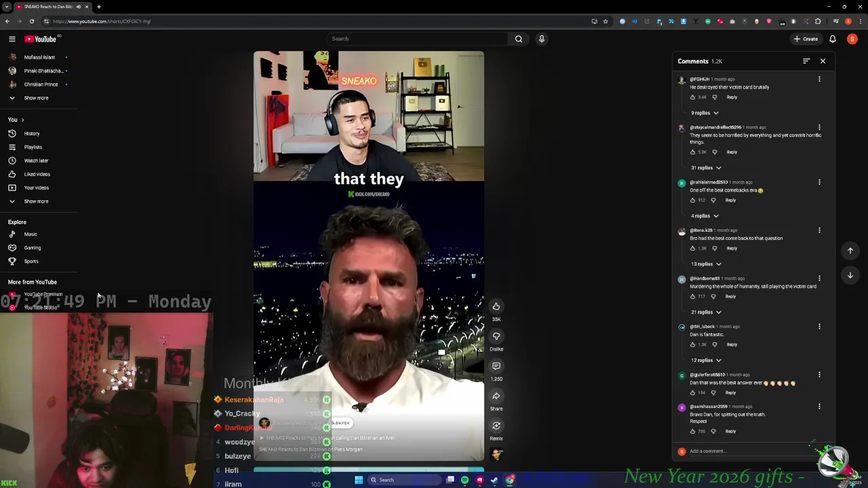Go to the next Short arrow
This screenshot has height=488, width=868.
pyautogui.click(x=850, y=275)
